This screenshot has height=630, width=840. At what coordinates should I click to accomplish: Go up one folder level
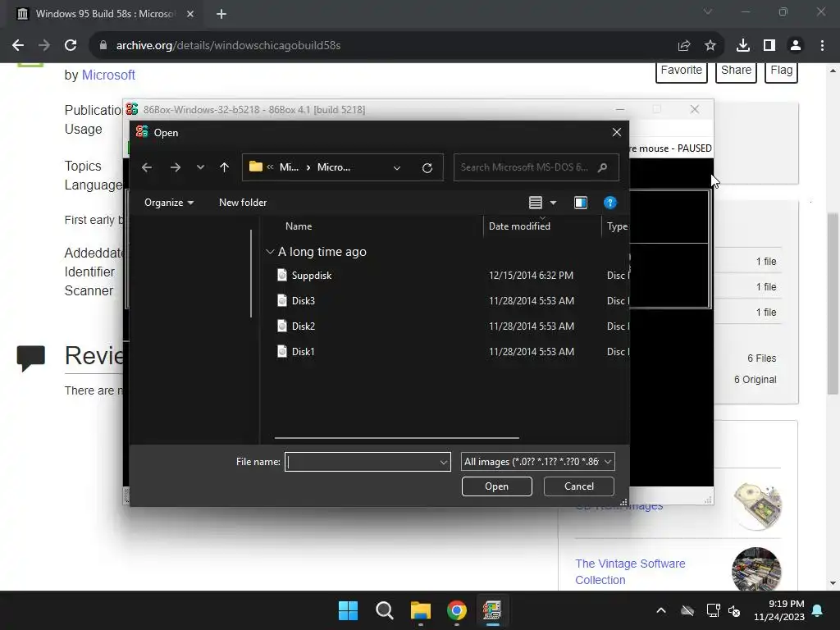(x=225, y=167)
